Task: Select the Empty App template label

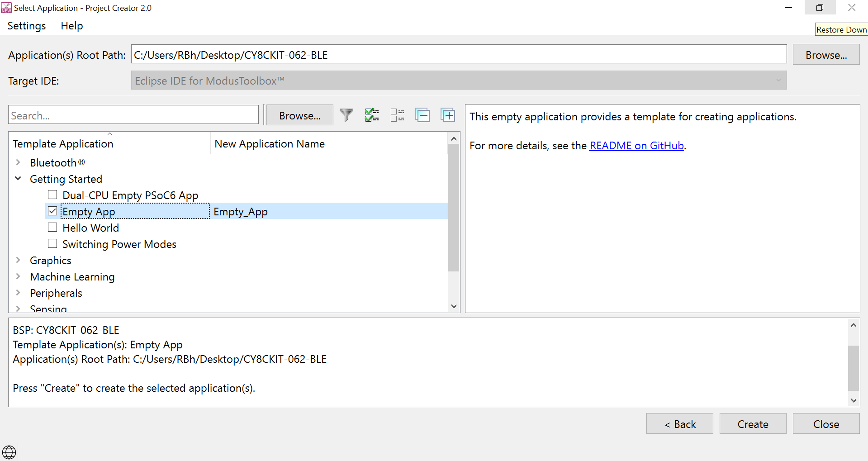Action: coord(89,211)
